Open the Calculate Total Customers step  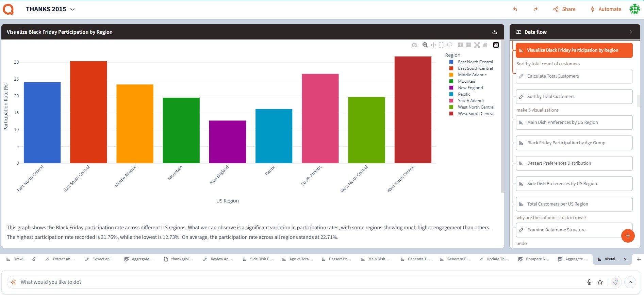tap(574, 76)
